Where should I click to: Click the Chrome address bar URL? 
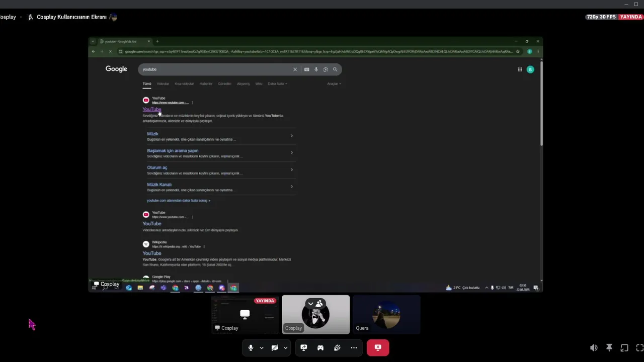coord(318,51)
